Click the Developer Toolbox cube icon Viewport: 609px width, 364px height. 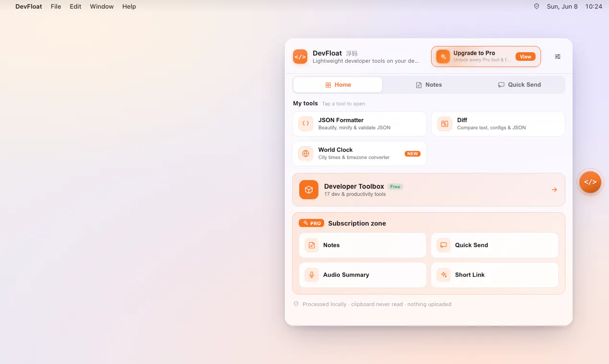pyautogui.click(x=309, y=190)
